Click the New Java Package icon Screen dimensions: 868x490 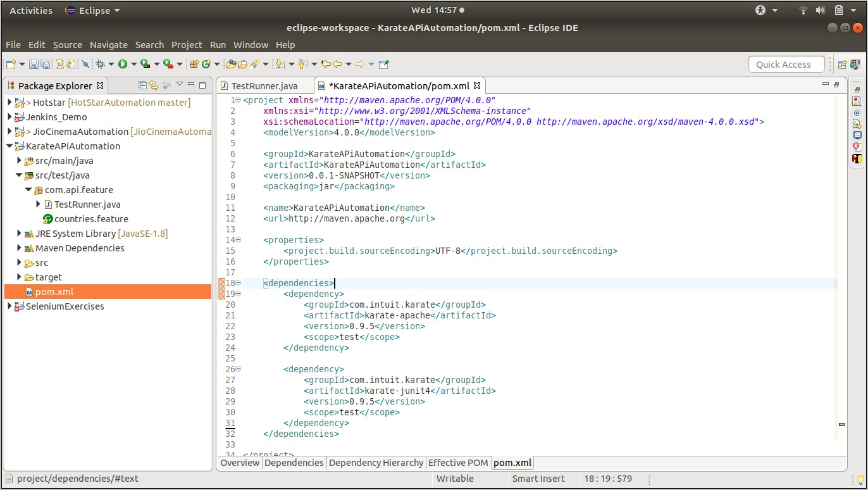(194, 64)
